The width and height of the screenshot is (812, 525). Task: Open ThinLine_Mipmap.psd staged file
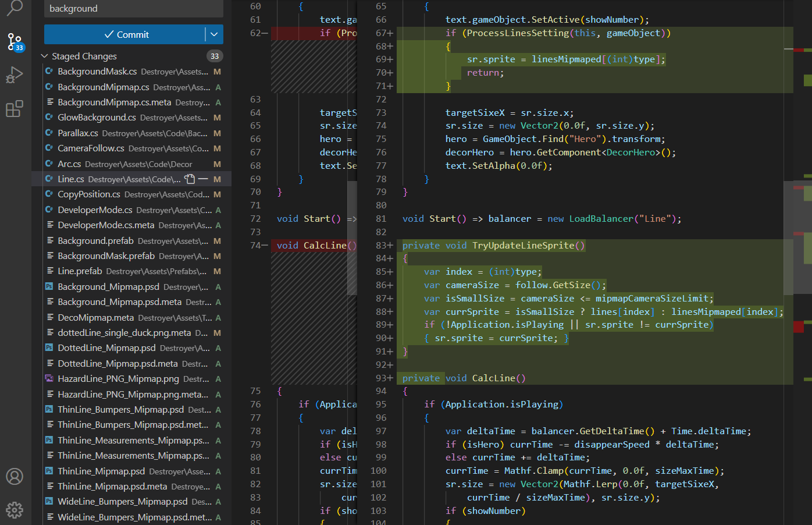[131, 471]
